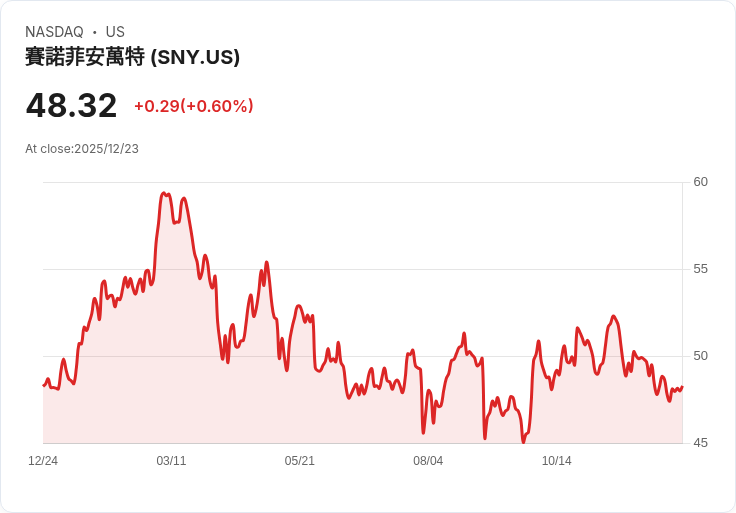Select the 10/14 date label on x-axis
This screenshot has width=736, height=513.
(557, 461)
